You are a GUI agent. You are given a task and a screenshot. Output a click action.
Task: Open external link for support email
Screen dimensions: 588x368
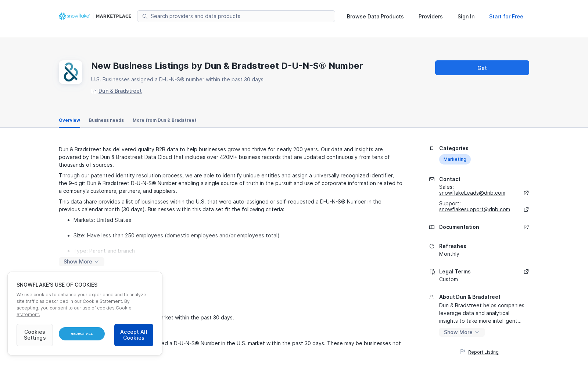click(526, 209)
